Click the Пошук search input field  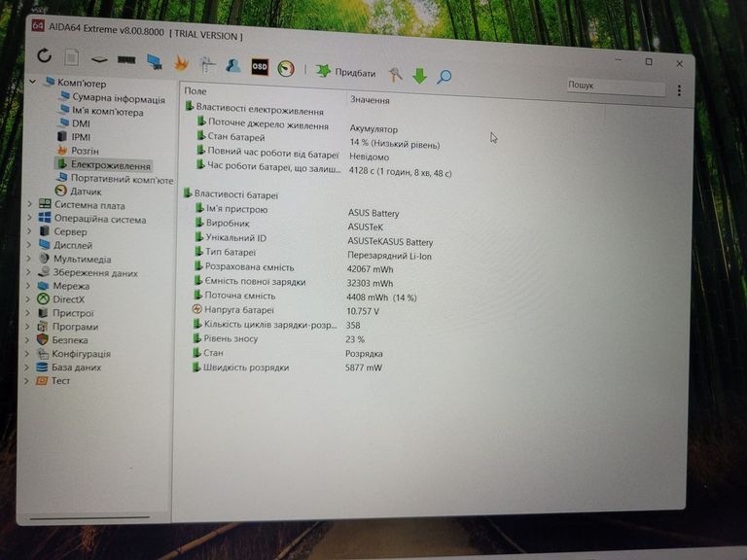point(615,87)
